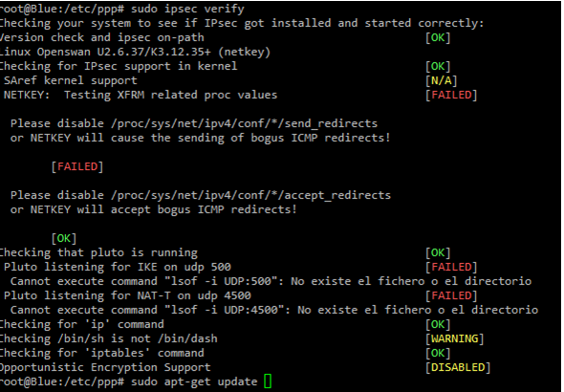Click the OK status for the iptables command
Screen dimensions: 564x392
tap(438, 353)
